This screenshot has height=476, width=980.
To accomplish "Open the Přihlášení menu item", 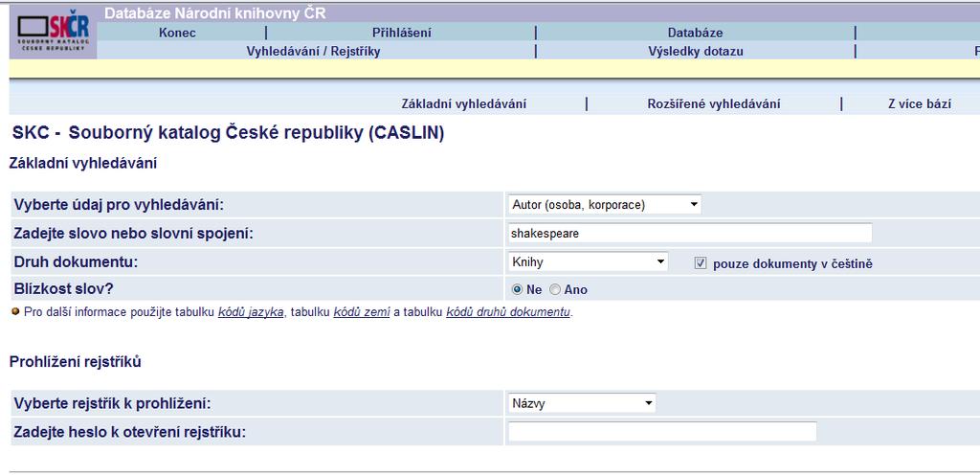I will 402,34.
